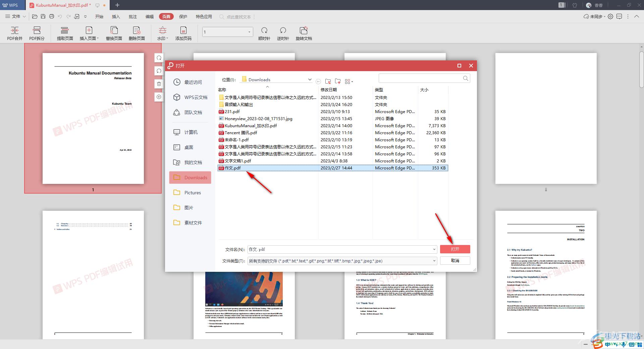This screenshot has width=644, height=349.
Task: Expand the 未同步 sync status dropdown
Action: pyautogui.click(x=594, y=16)
